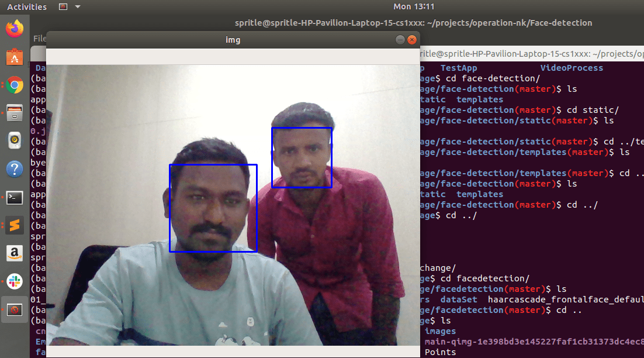Launch Firefox from the dock
This screenshot has height=358, width=644.
tap(15, 29)
